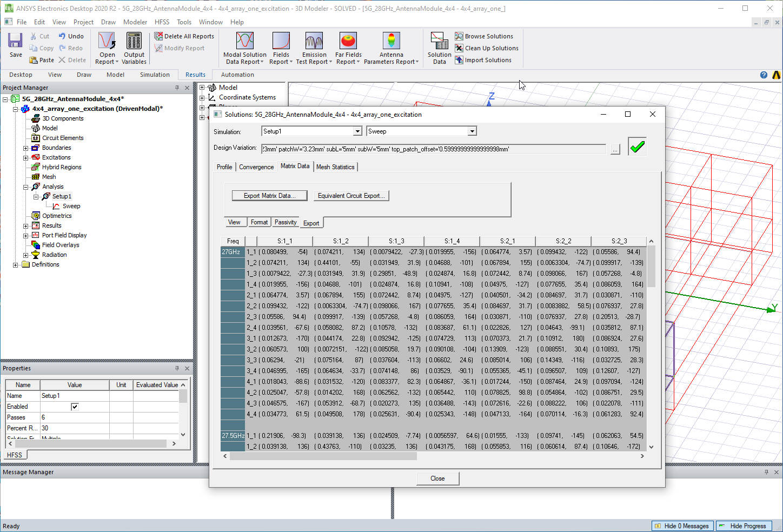Expand the Results tree node
Screen dimensions: 783x532
tap(25, 225)
